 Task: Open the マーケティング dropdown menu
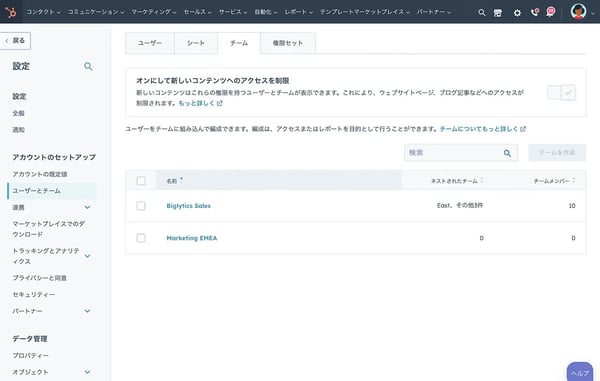(x=154, y=12)
